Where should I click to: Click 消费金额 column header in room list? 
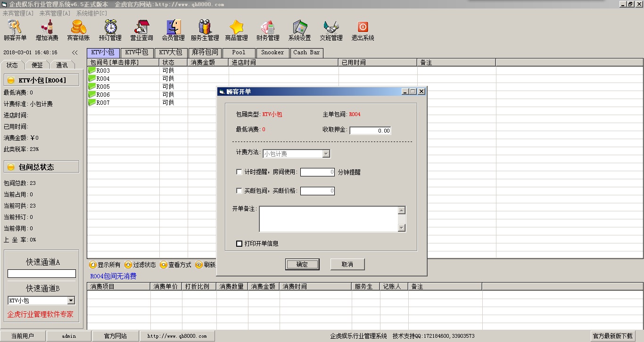pos(208,62)
